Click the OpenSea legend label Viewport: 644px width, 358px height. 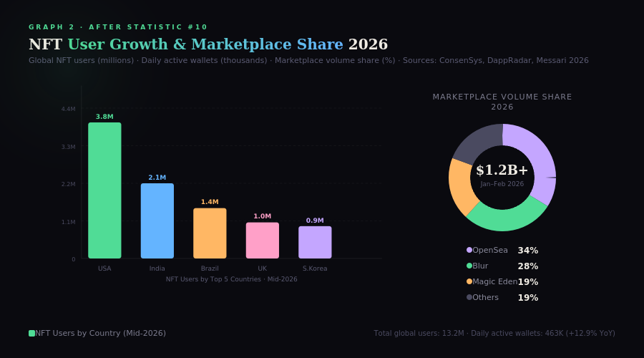click(x=490, y=250)
